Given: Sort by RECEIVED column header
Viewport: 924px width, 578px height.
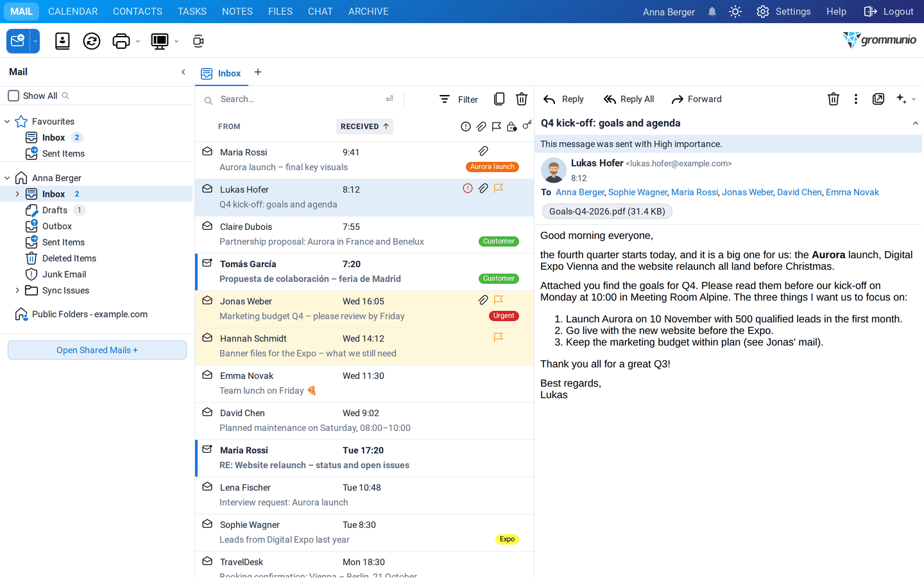Looking at the screenshot, I should pyautogui.click(x=364, y=127).
